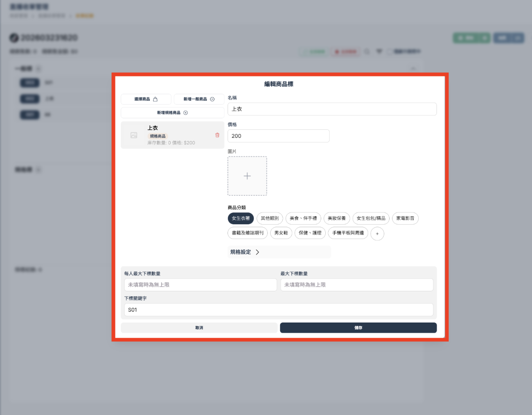
Task: Select the 其他類別 category chip
Action: click(270, 219)
